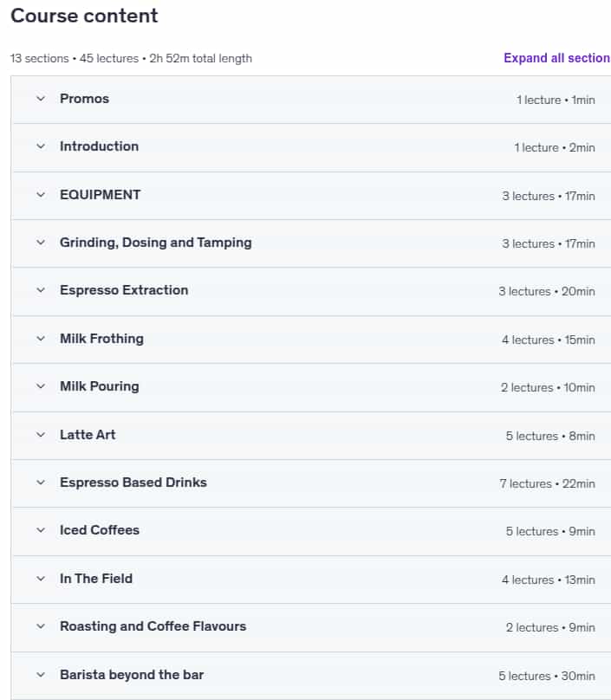Expand the Espresso Based Drinks chevron
Screen dimensions: 611x700
coord(41,483)
